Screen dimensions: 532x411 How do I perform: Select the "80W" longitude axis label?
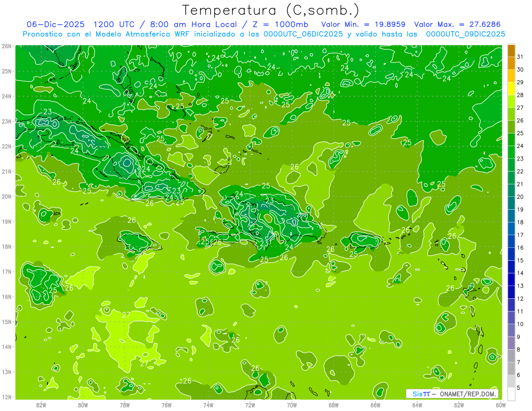(x=83, y=405)
